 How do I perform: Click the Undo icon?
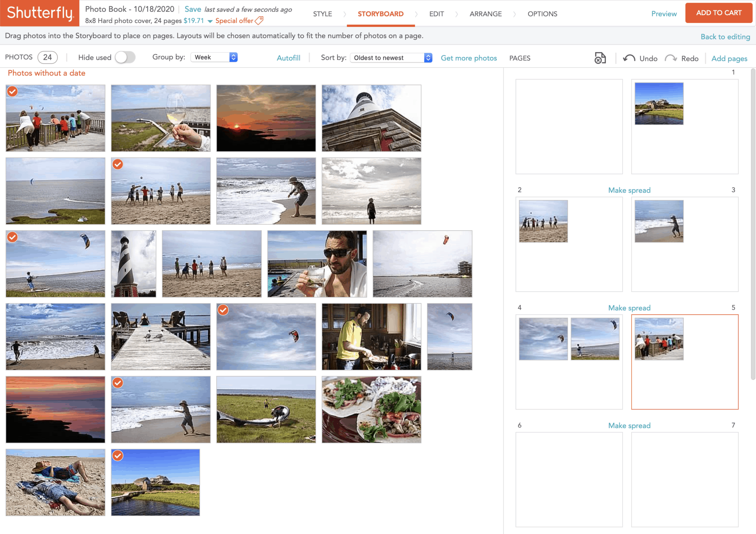click(630, 58)
